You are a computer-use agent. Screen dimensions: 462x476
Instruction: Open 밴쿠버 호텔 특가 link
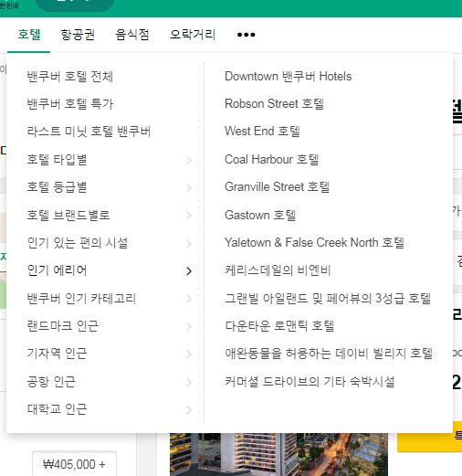tap(70, 103)
